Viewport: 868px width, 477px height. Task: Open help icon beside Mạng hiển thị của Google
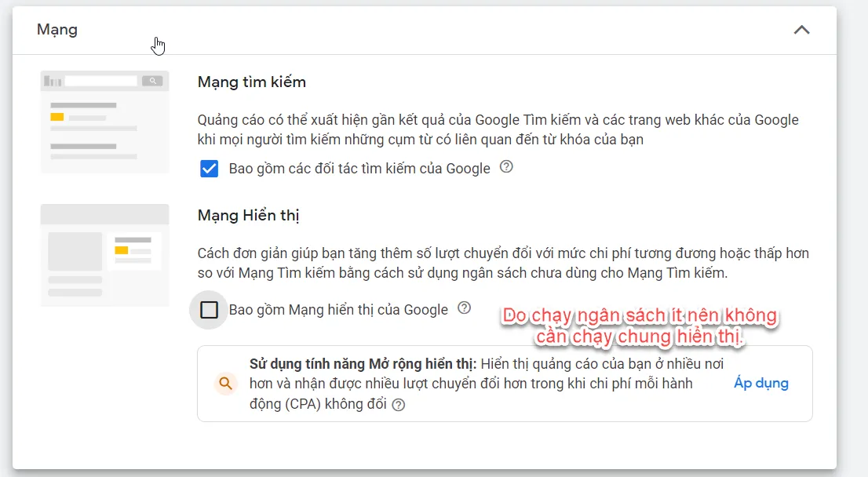(464, 308)
